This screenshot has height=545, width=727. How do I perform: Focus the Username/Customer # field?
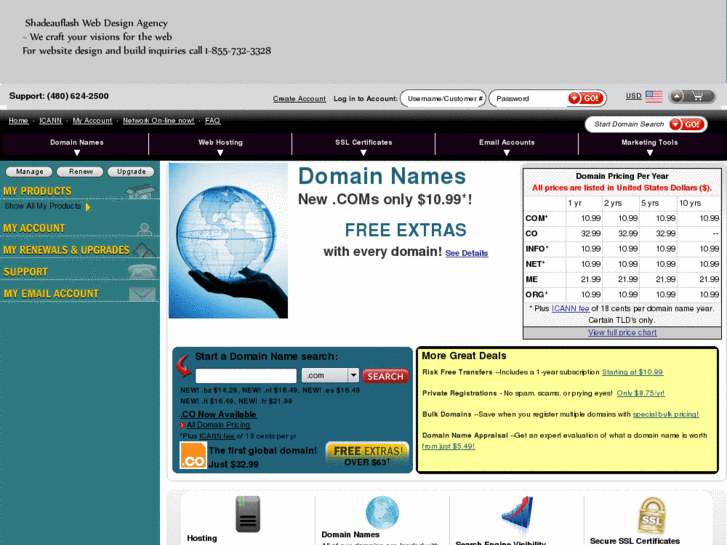click(443, 98)
